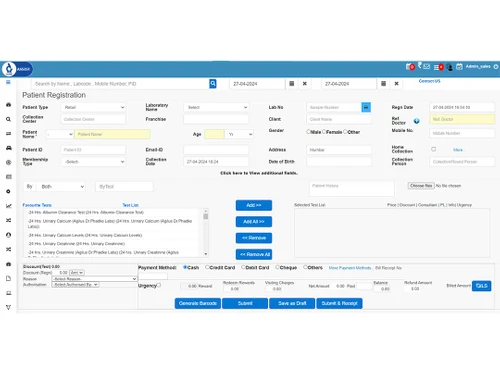Select the Male gender radio button
The image size is (500, 375).
(x=308, y=132)
